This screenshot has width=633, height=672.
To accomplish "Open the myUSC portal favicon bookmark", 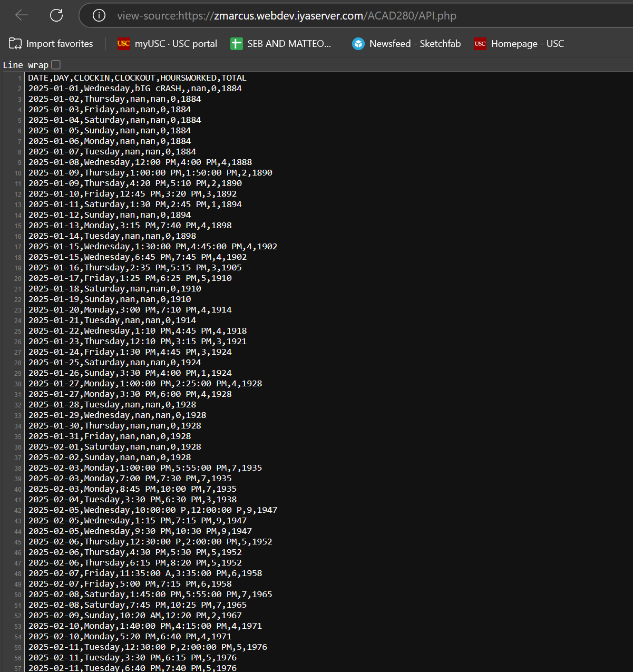I will pos(123,44).
